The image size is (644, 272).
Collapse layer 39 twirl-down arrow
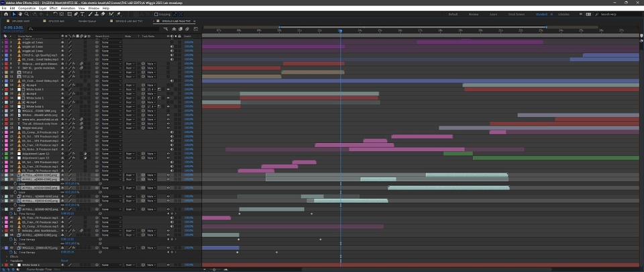pos(3,209)
